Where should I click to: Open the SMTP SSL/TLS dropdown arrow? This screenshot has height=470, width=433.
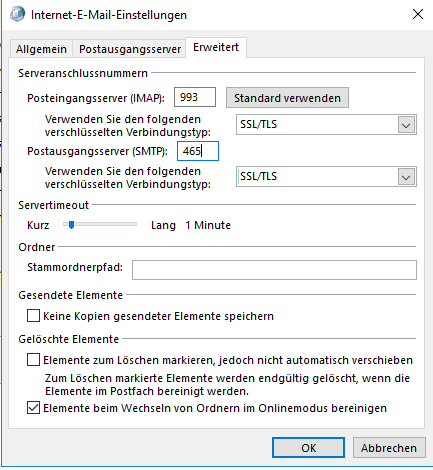tap(406, 177)
